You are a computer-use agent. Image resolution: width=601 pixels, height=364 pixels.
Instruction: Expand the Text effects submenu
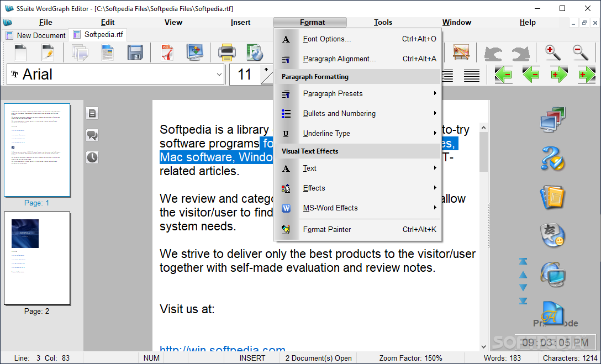tap(357, 168)
